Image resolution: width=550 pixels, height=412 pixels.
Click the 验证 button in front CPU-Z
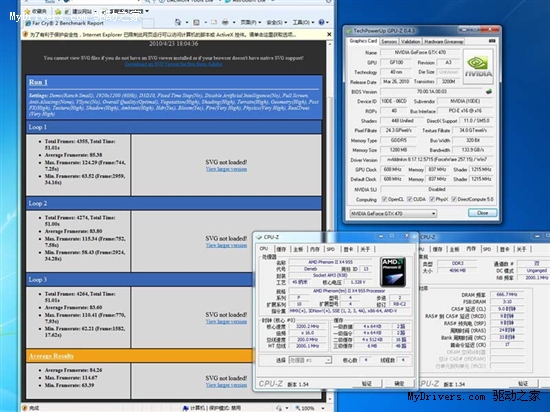367,384
